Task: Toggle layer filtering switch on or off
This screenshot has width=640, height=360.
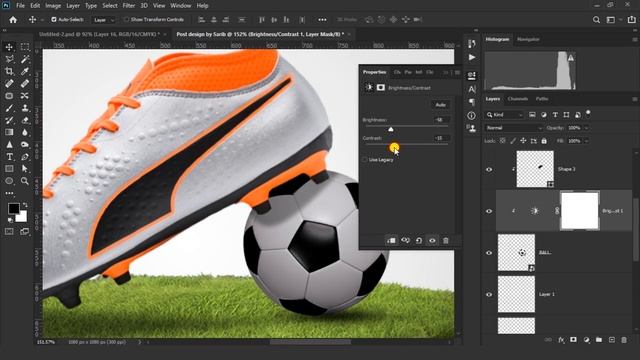Action: [588, 113]
